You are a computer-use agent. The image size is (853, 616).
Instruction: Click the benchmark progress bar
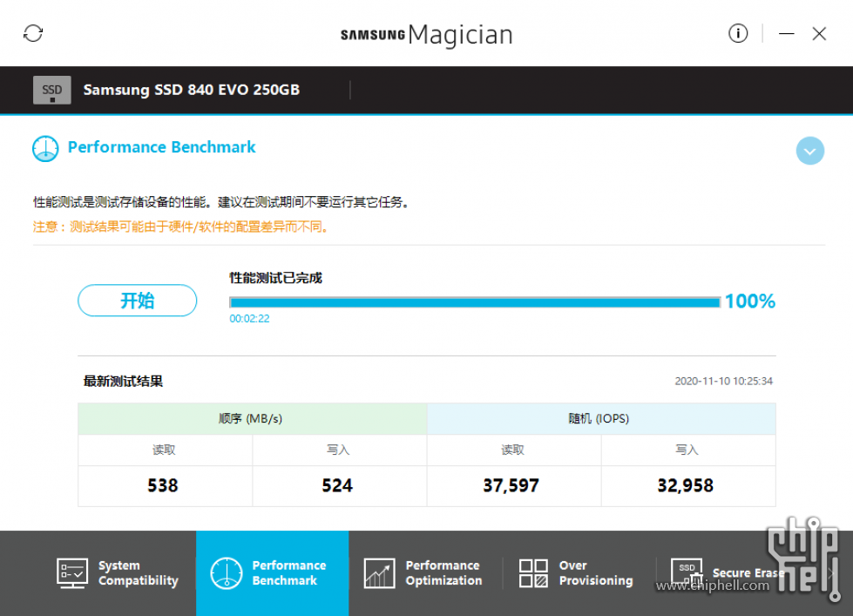474,302
